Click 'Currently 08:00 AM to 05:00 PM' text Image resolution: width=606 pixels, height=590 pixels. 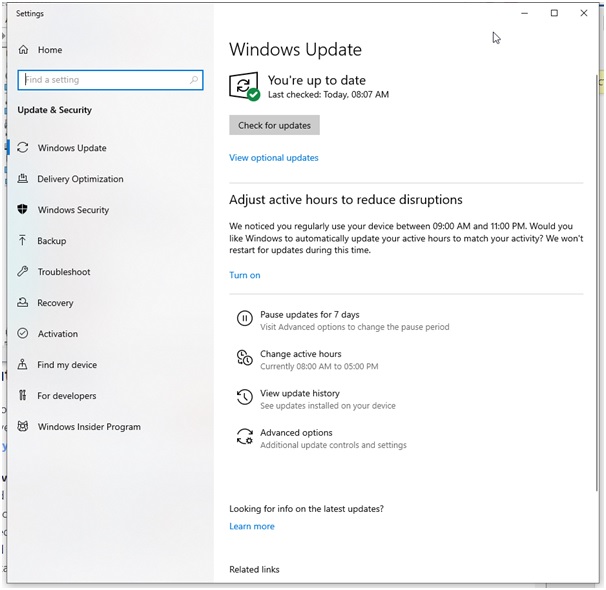tap(319, 366)
